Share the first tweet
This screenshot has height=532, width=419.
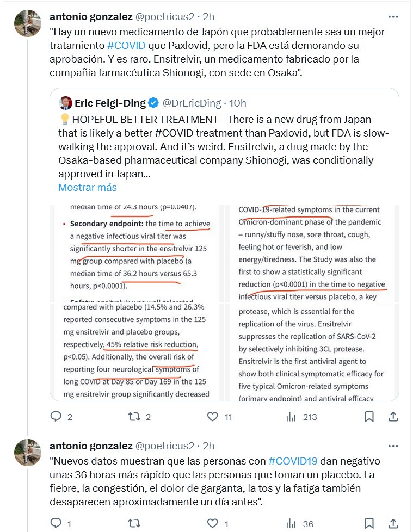(393, 417)
